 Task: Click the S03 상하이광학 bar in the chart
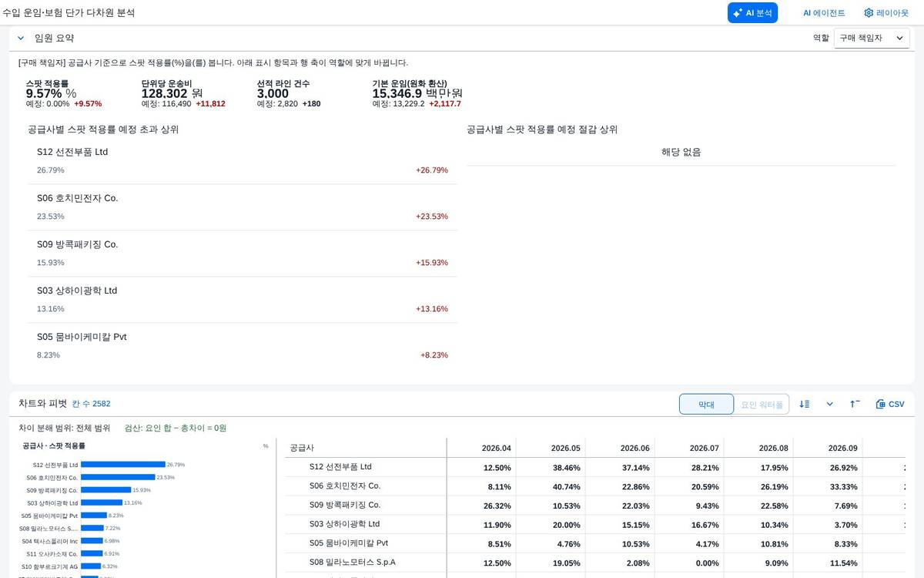(102, 502)
